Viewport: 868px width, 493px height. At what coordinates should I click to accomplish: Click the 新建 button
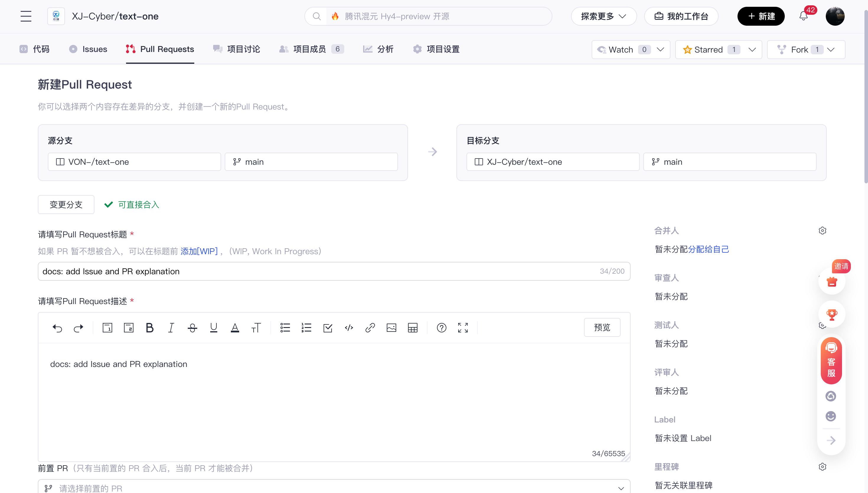tap(761, 16)
